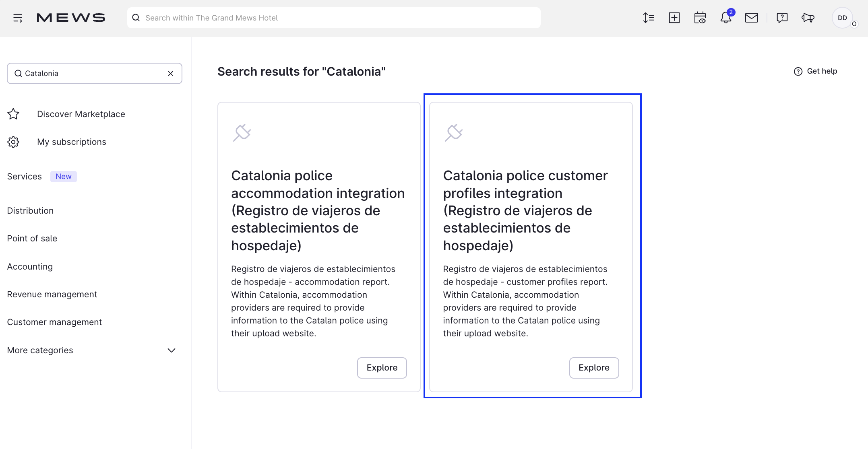Viewport: 868px width, 449px height.
Task: Open Discover Marketplace
Action: point(81,114)
